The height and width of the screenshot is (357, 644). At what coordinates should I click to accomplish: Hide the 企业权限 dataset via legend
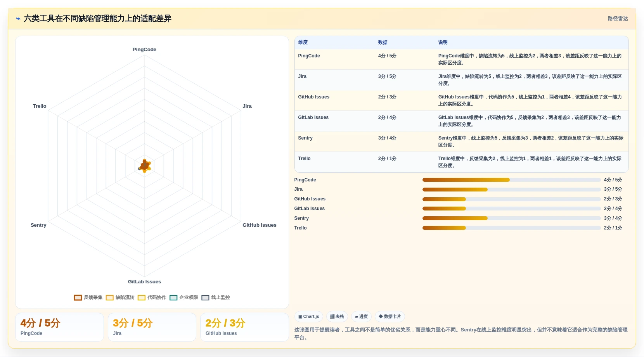click(173, 298)
